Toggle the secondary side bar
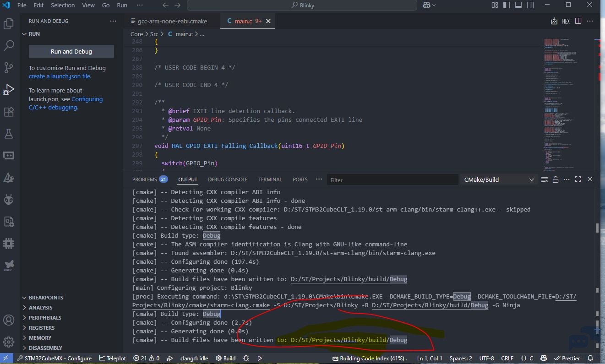Screen dimensions: 605x364 (530, 5)
